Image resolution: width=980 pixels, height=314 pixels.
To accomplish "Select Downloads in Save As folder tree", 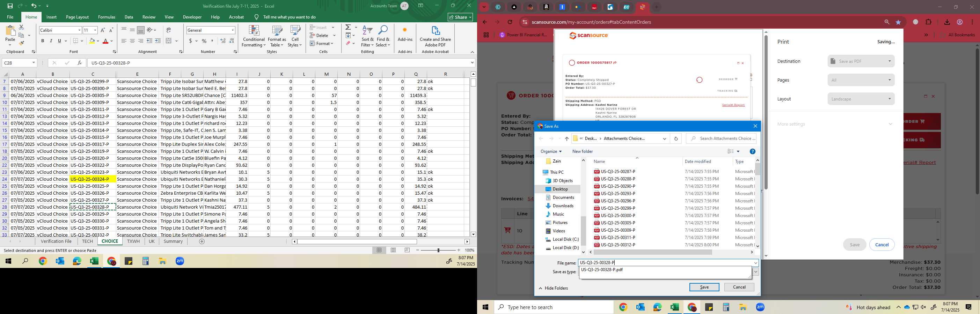I will pyautogui.click(x=563, y=205).
